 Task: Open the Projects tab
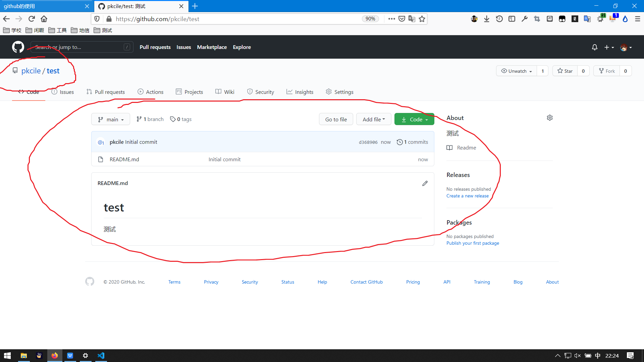(x=190, y=92)
